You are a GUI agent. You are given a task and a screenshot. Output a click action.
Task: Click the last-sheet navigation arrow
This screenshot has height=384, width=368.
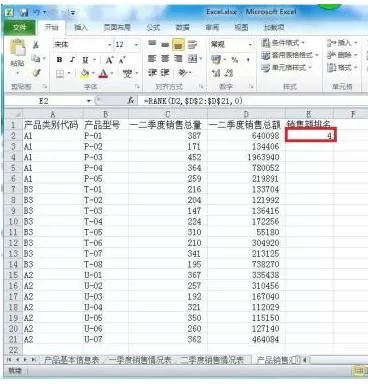click(x=33, y=360)
